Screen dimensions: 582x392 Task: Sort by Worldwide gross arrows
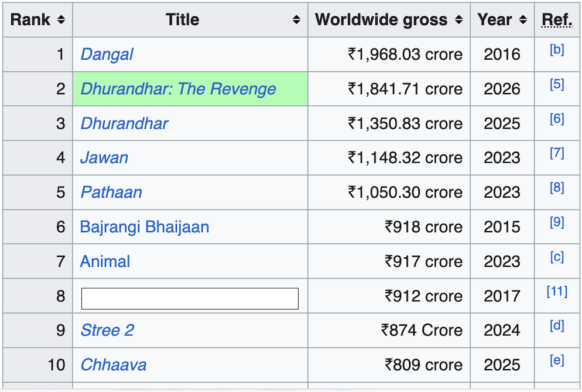click(459, 20)
